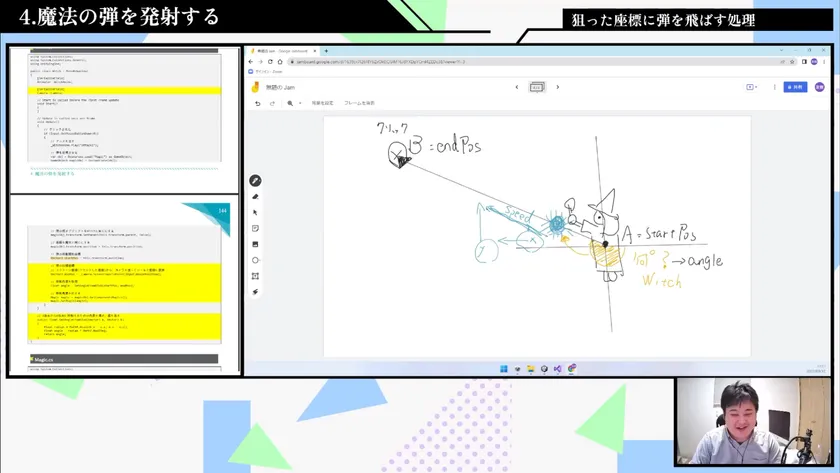This screenshot has height=473, width=840.
Task: Rename the Jam title field
Action: pos(281,87)
